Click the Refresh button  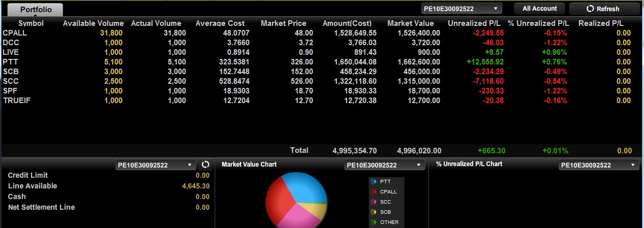(x=604, y=9)
